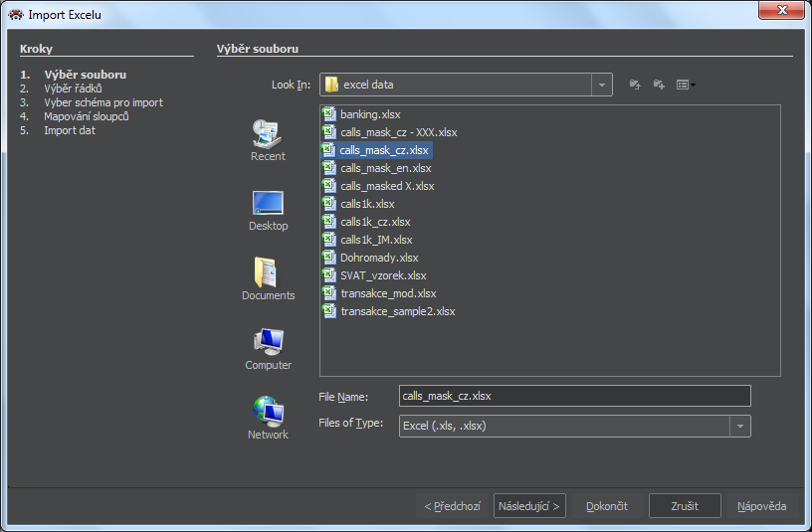
Task: Click the Import Excelu title bar app icon
Action: [16, 15]
